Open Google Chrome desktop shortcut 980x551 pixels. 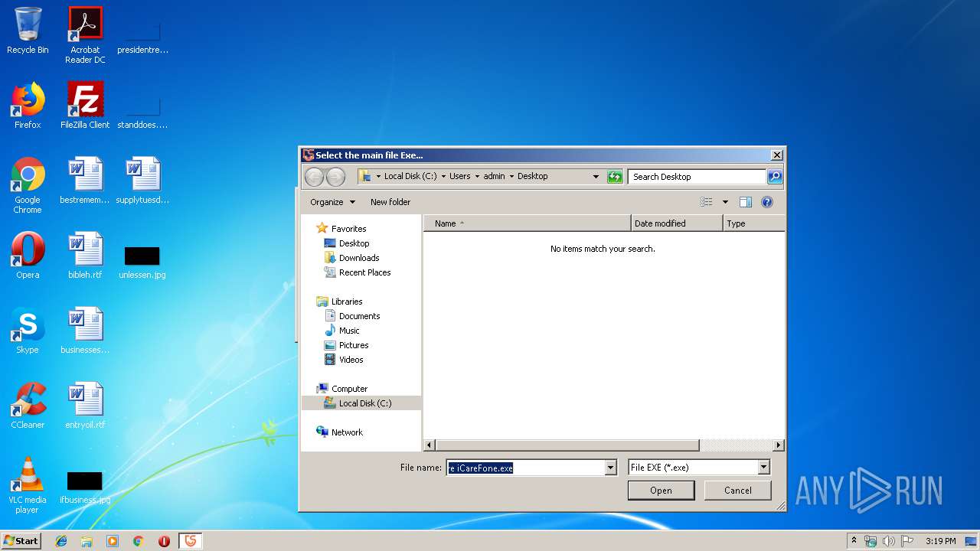[x=28, y=185]
